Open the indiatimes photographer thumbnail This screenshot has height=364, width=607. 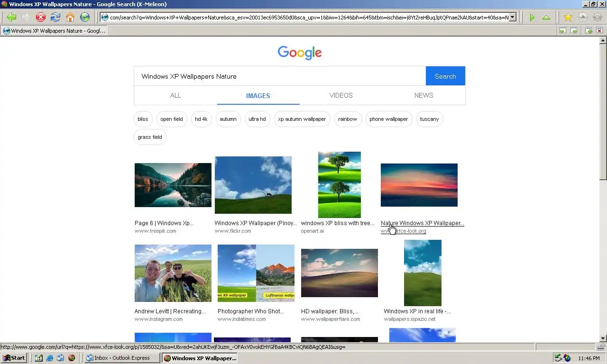(x=256, y=273)
